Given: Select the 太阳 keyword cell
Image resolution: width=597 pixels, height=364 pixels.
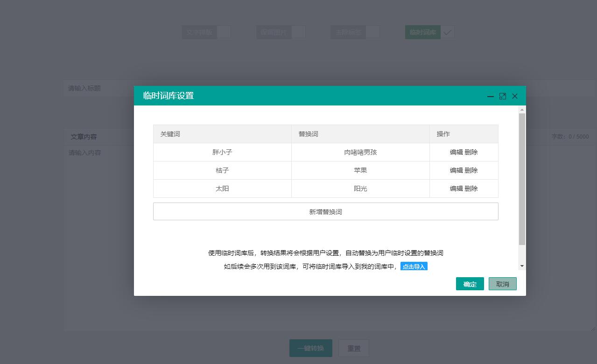Looking at the screenshot, I should click(222, 189).
